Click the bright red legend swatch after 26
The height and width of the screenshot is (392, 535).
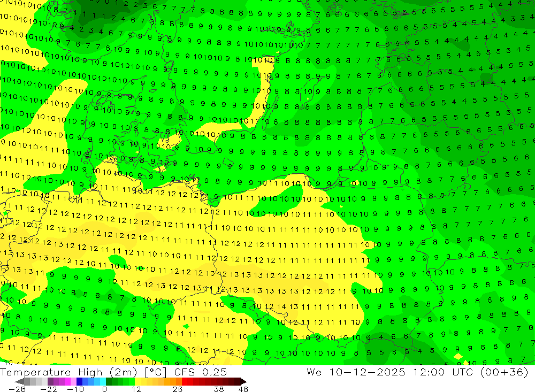[185, 381]
